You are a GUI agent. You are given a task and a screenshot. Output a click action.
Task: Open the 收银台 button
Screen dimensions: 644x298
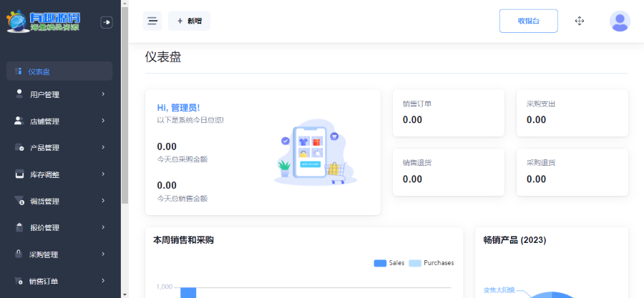[x=528, y=21]
